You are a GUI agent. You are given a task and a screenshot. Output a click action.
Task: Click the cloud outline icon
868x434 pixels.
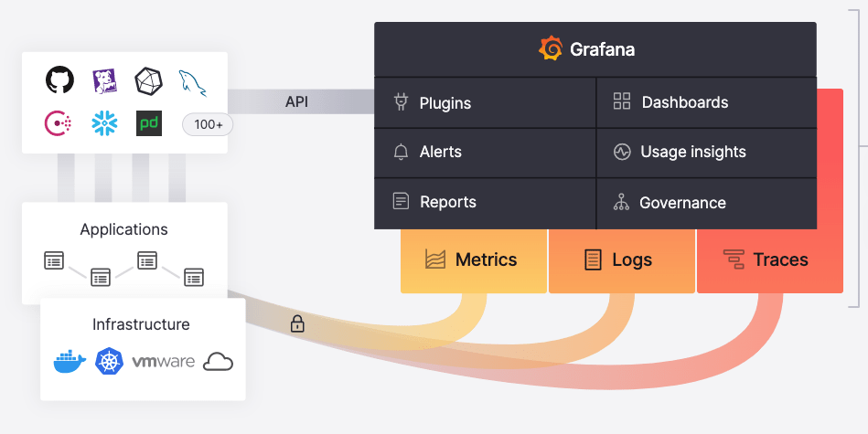tap(218, 362)
